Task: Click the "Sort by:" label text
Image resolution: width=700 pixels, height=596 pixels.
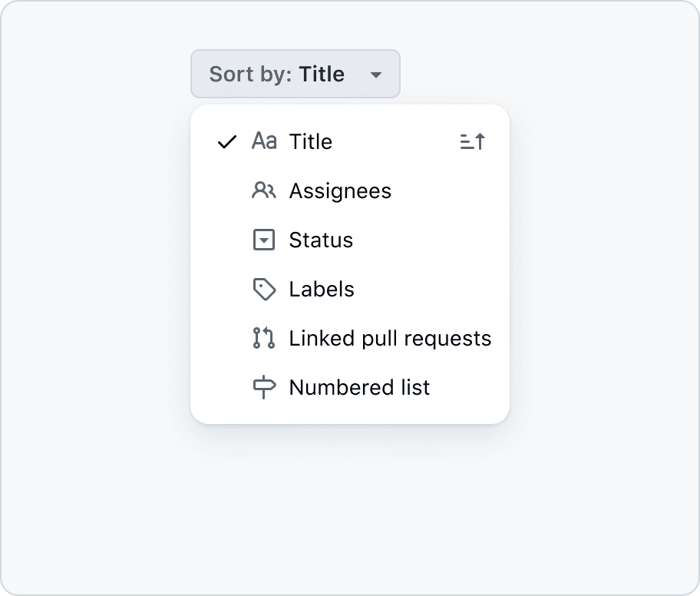Action: [x=250, y=74]
